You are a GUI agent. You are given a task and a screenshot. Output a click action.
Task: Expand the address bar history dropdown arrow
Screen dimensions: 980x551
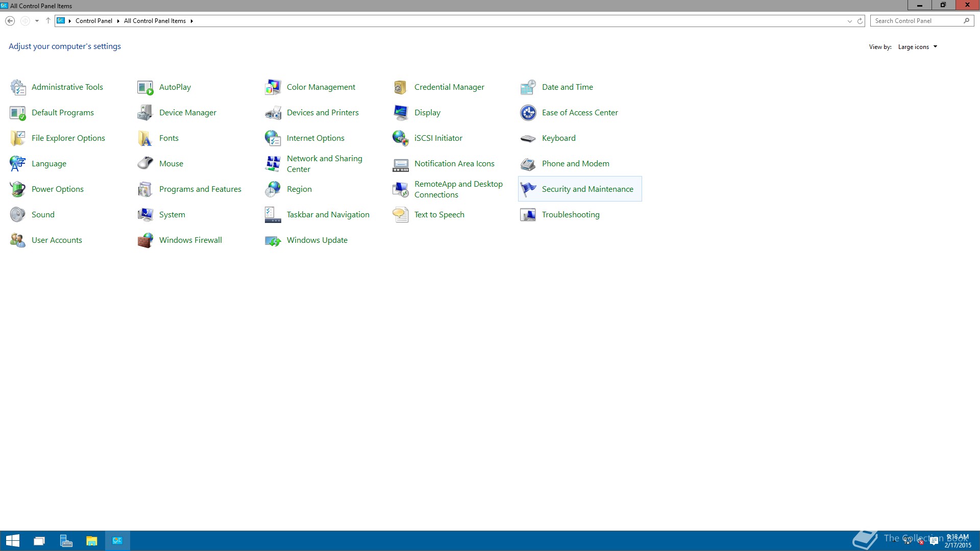850,21
